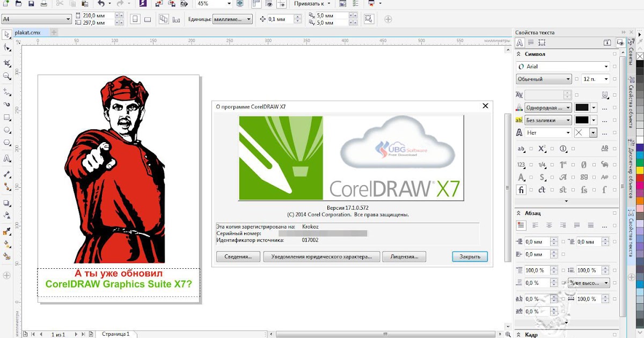The width and height of the screenshot is (644, 338).
Task: Apply full justify paragraph alignment
Action: click(x=577, y=225)
